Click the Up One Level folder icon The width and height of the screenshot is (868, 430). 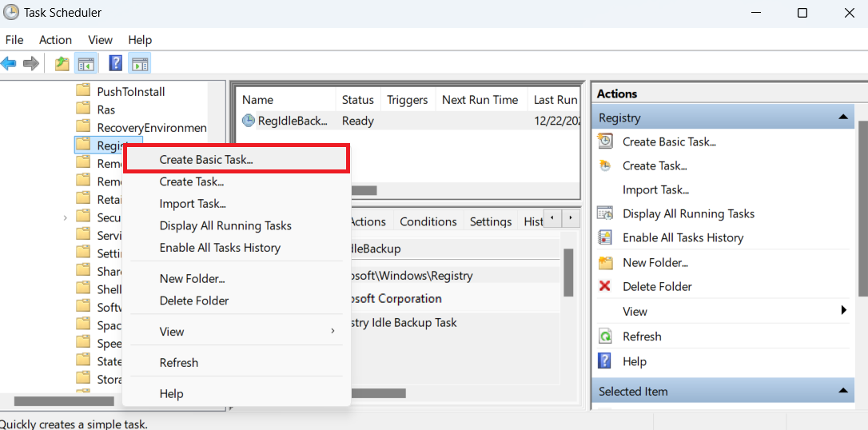pos(62,64)
